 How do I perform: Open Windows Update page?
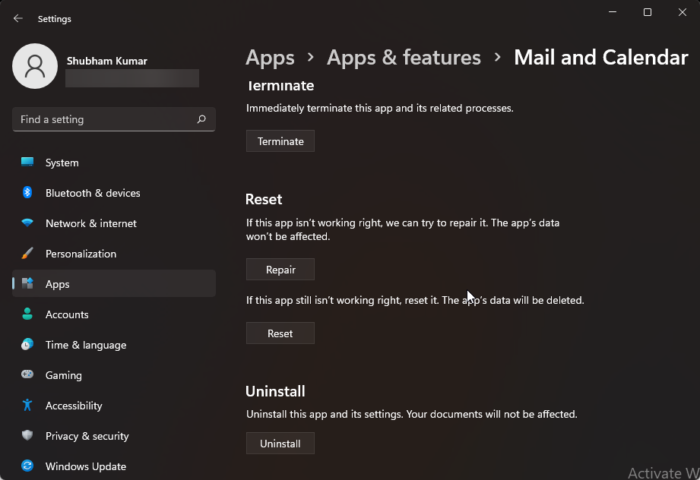[114, 466]
